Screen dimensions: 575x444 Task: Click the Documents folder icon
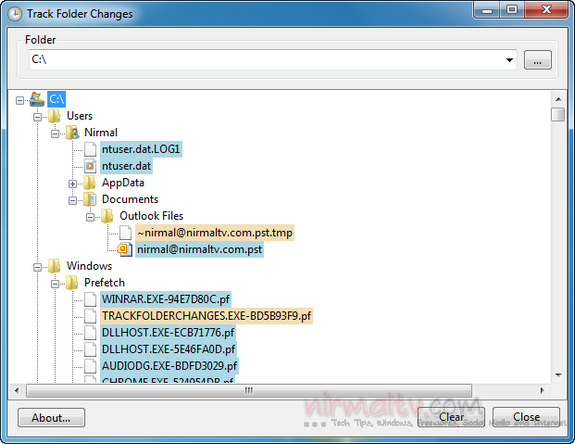tap(90, 199)
